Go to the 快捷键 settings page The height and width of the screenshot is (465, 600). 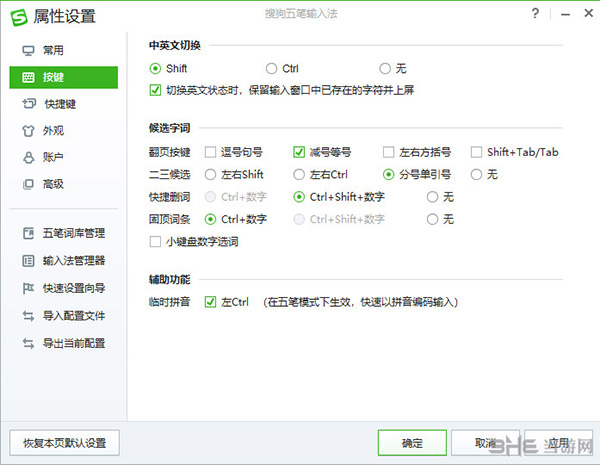64,104
